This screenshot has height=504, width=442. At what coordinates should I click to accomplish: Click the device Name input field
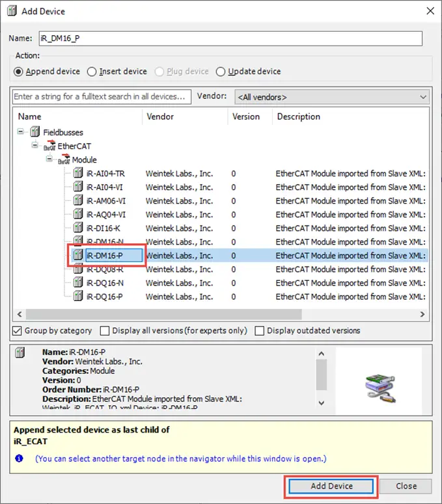tap(230, 38)
